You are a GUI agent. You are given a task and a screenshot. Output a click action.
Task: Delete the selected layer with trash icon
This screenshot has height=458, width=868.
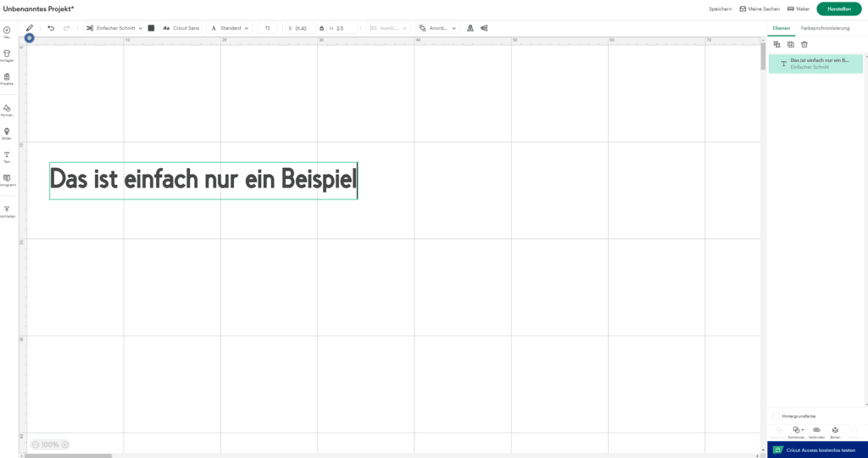coord(804,44)
